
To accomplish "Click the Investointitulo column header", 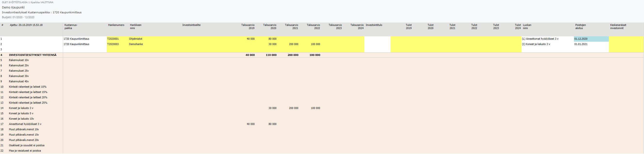I will (374, 25).
